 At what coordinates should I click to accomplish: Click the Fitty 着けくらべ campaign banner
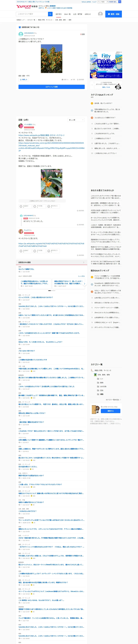pyautogui.click(x=106, y=65)
